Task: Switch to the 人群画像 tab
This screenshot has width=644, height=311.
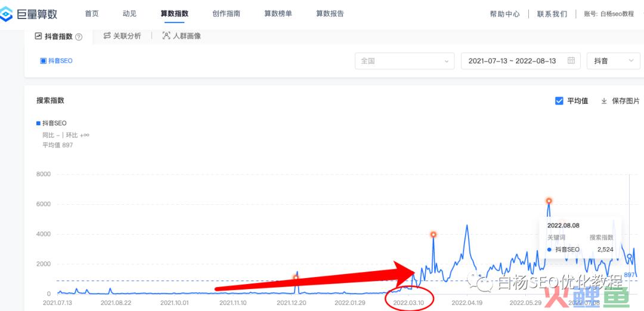Action: (x=181, y=36)
